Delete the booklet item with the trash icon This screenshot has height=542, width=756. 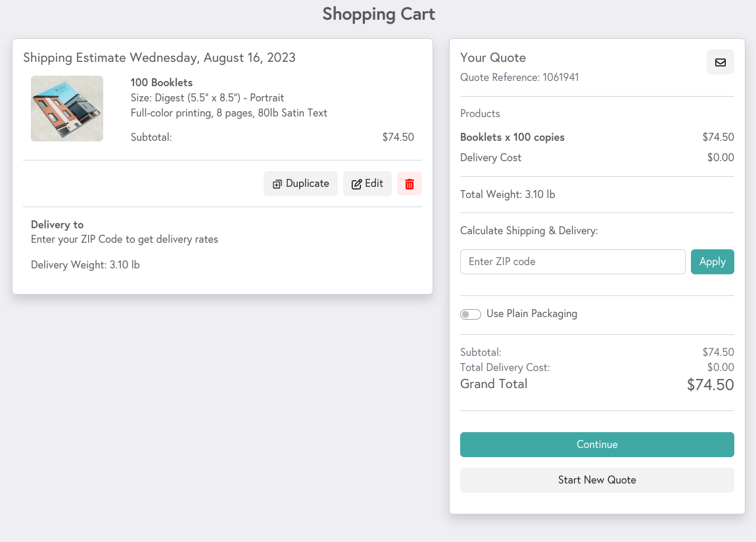coord(409,184)
